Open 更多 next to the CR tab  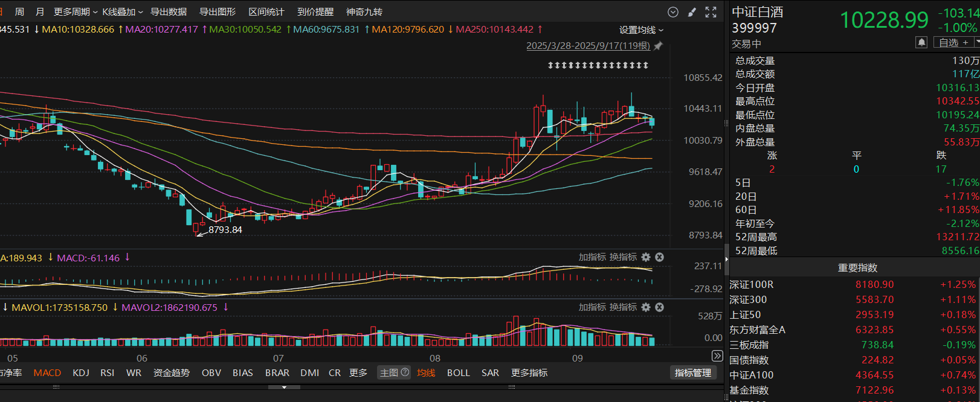[x=358, y=373]
